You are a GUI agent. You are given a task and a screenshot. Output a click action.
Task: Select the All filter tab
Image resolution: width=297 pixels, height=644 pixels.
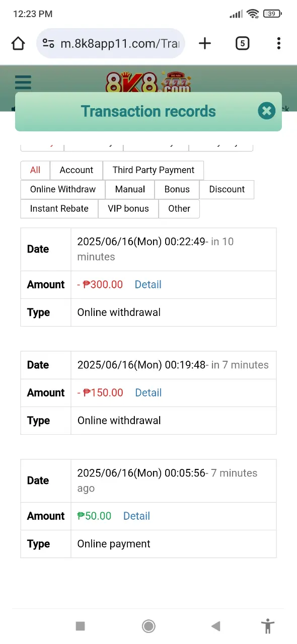point(35,170)
